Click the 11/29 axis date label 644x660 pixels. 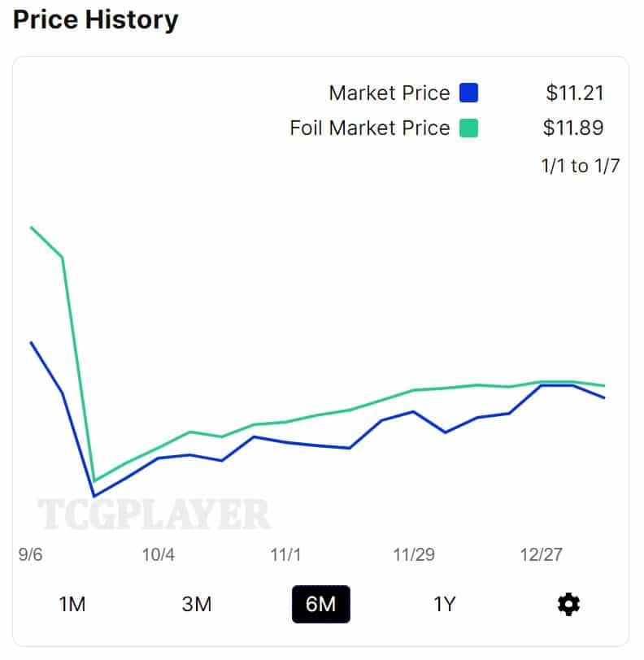pyautogui.click(x=413, y=555)
